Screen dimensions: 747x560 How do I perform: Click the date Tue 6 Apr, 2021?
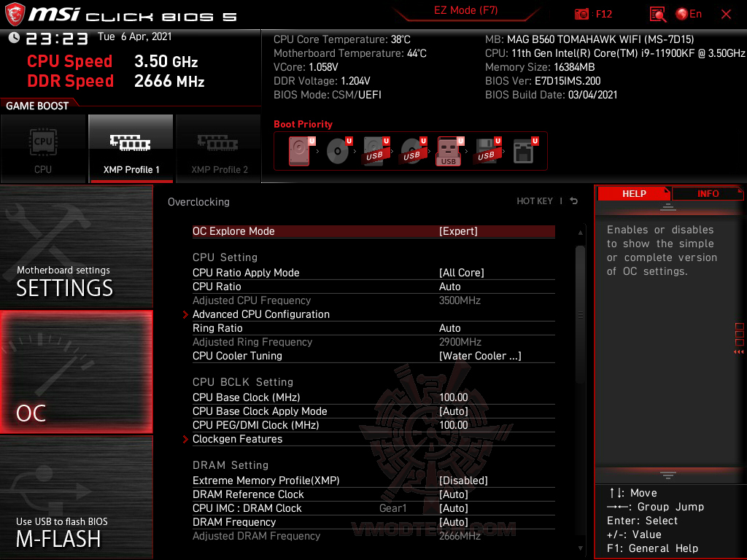[134, 36]
